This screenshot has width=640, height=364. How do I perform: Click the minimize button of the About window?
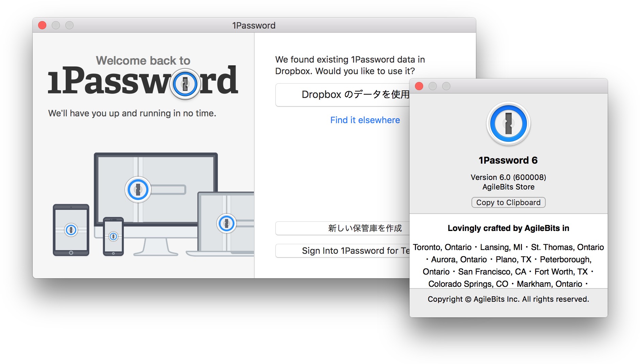coord(433,86)
